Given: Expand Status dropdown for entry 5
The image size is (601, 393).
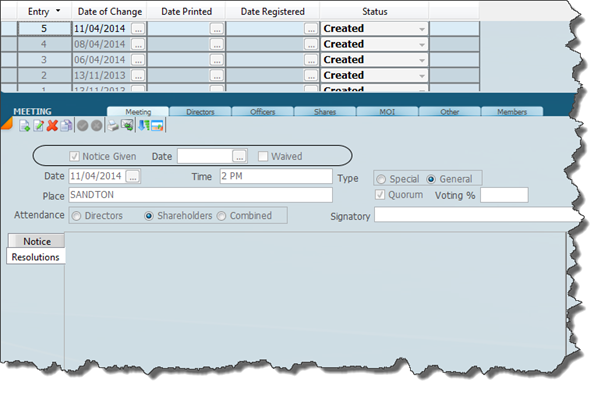Looking at the screenshot, I should 422,29.
